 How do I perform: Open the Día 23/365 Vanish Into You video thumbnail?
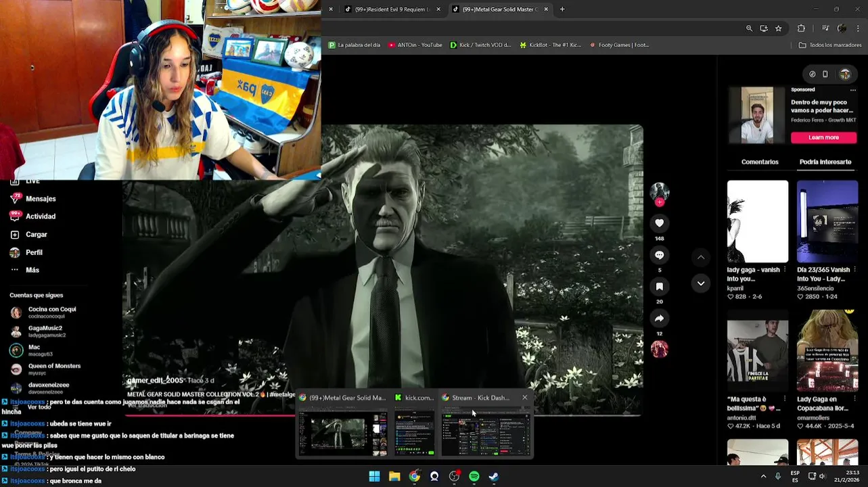(x=827, y=221)
